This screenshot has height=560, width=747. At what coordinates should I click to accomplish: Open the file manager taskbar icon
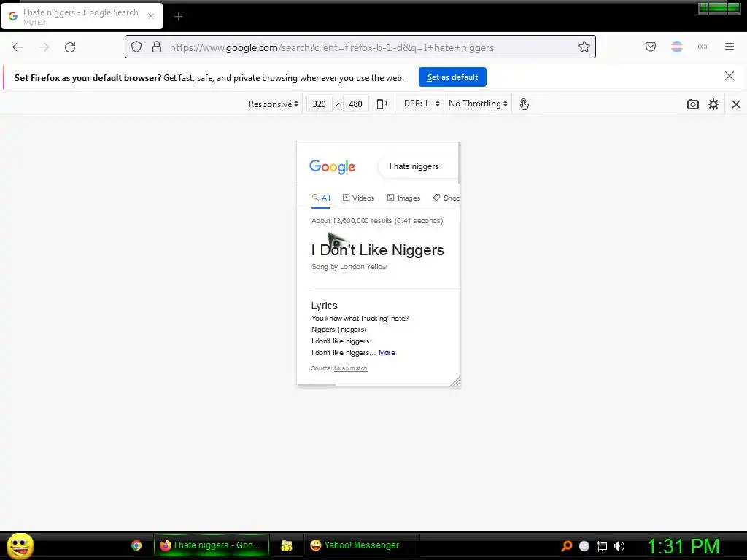pyautogui.click(x=286, y=545)
